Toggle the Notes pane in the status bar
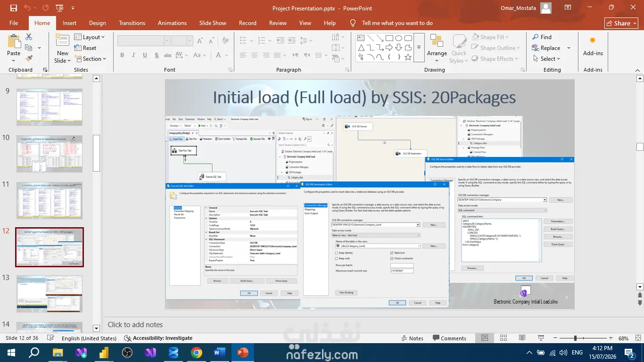Image resolution: width=644 pixels, height=362 pixels. click(412, 338)
